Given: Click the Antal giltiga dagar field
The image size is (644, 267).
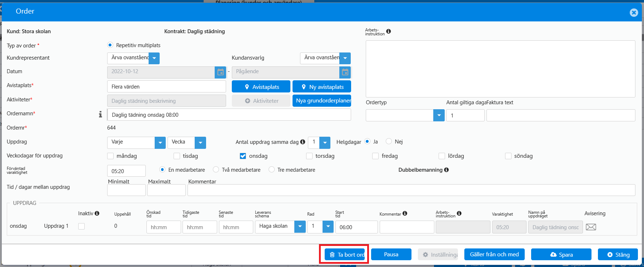Looking at the screenshot, I should point(465,115).
